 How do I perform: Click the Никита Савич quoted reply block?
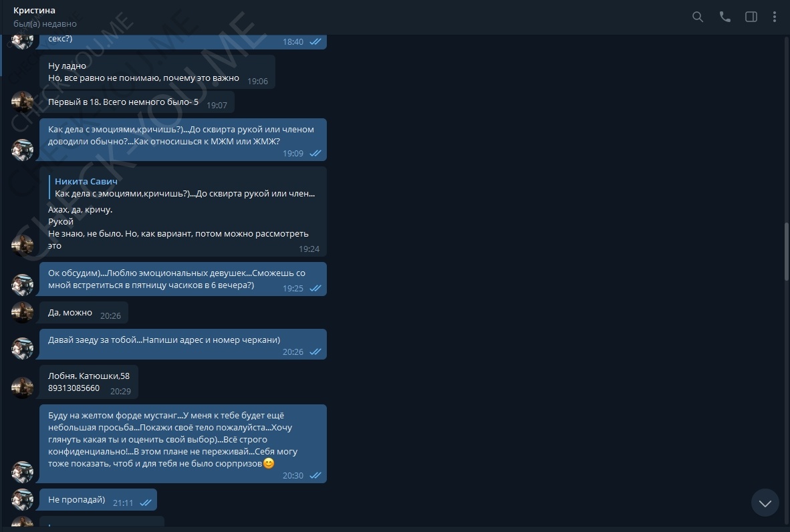click(184, 187)
